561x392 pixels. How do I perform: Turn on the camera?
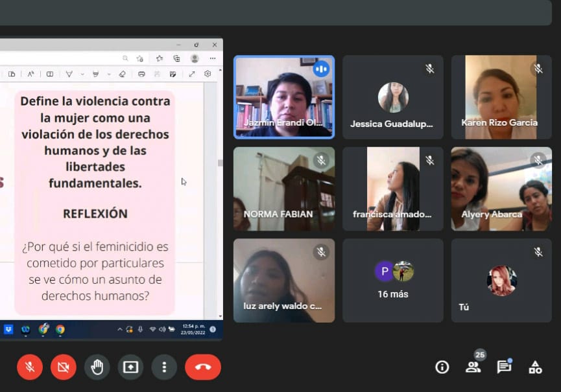coord(64,367)
